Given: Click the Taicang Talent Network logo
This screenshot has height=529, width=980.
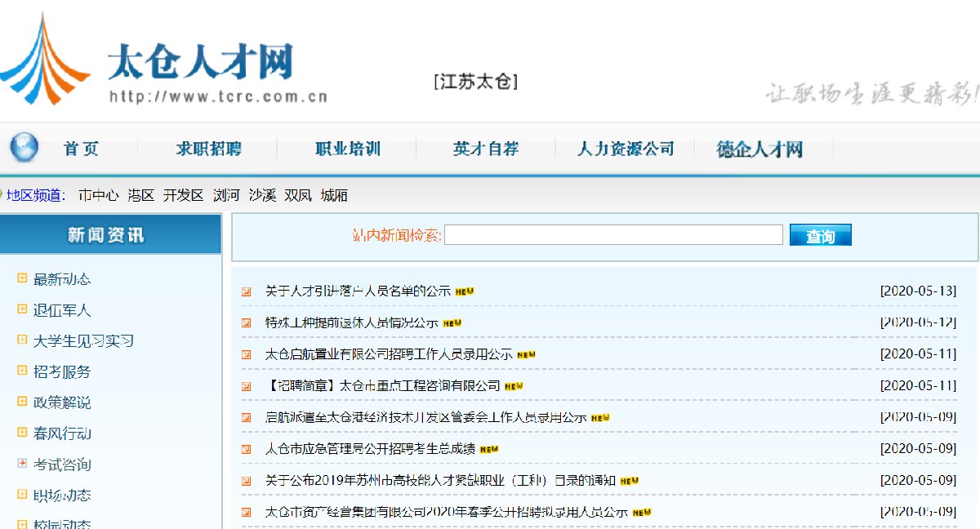Looking at the screenshot, I should [163, 61].
